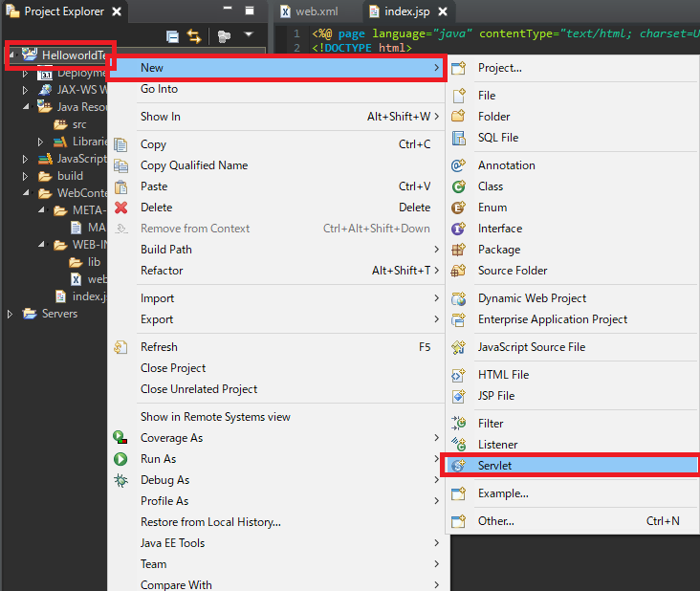Click the Debug As bug icon
Image resolution: width=700 pixels, height=591 pixels.
pos(120,480)
